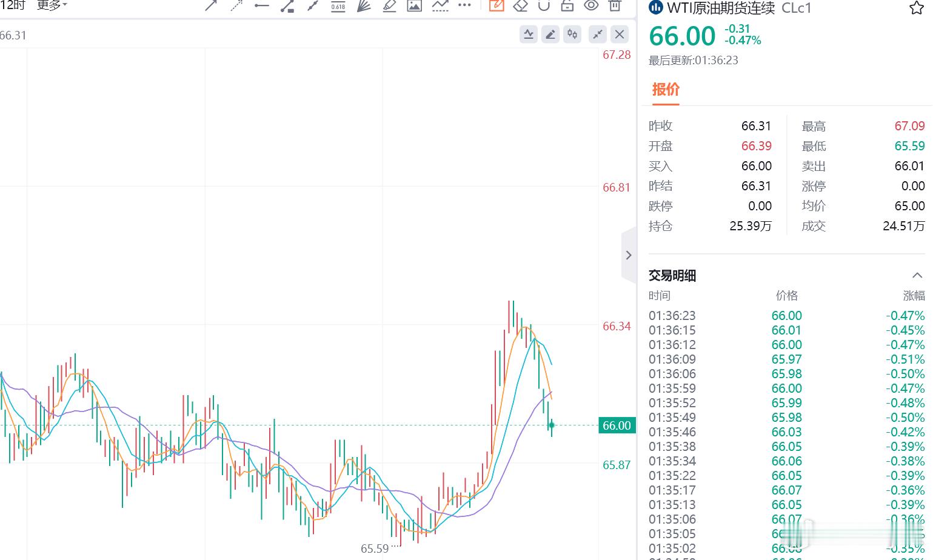Toggle drawings visibility eye icon
Screen dimensions: 933x560
click(591, 5)
